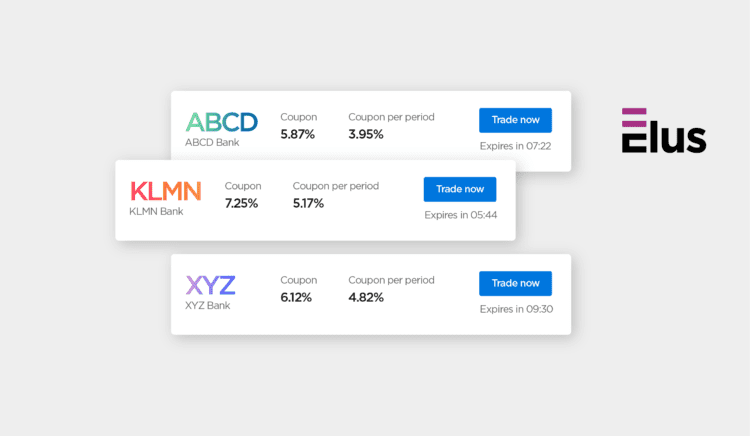Click the Elus brand logo
The height and width of the screenshot is (436, 750).
663,130
